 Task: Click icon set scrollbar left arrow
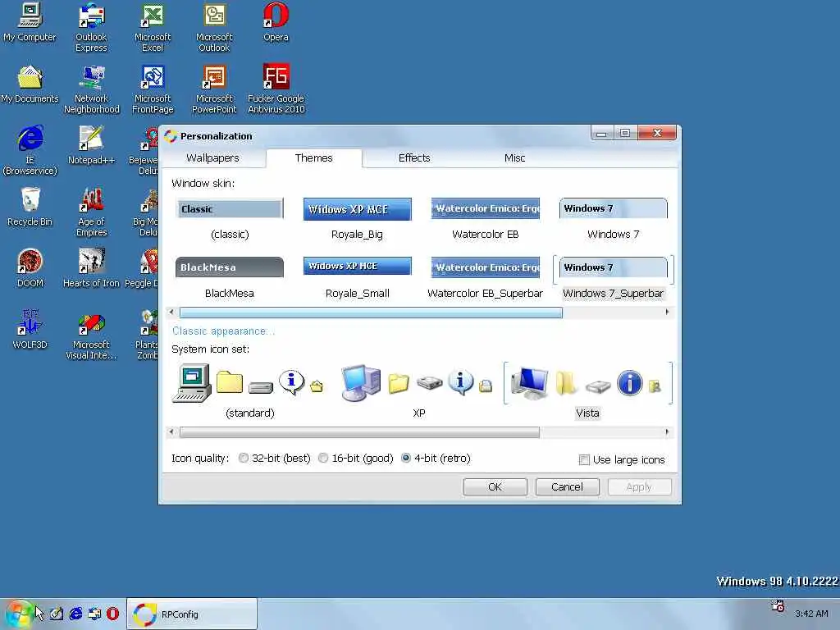[x=171, y=431]
